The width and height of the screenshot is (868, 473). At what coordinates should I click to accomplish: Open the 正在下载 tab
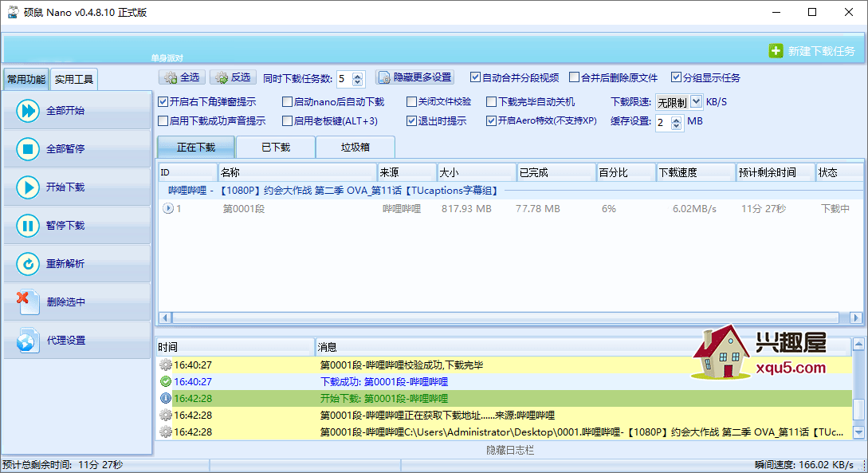196,148
